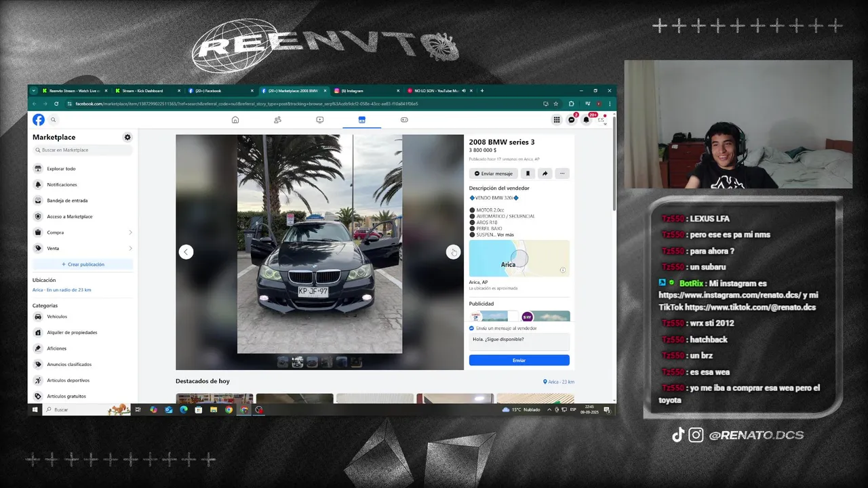The height and width of the screenshot is (488, 868).
Task: Select Alquiler de propiedades category
Action: tap(83, 332)
